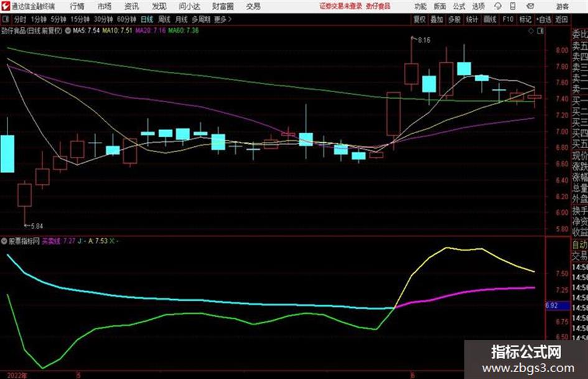This screenshot has width=588, height=379.
Task: Open the 行情 menu
Action: coord(77,6)
